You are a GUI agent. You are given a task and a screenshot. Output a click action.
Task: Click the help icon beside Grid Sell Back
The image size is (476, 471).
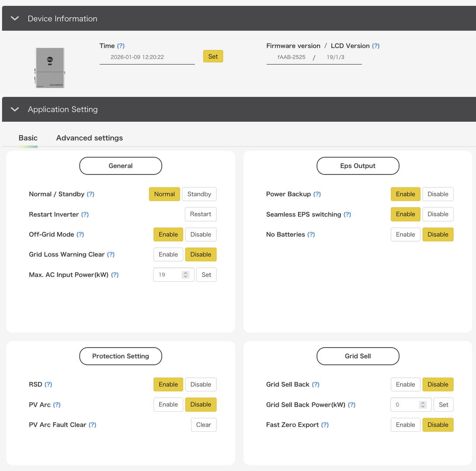[x=315, y=384]
